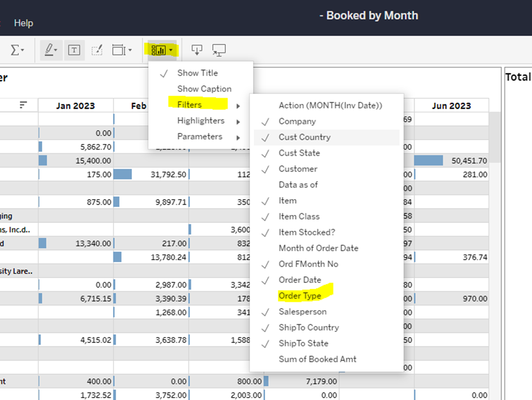
Task: Select Show Caption menu item
Action: coord(204,89)
